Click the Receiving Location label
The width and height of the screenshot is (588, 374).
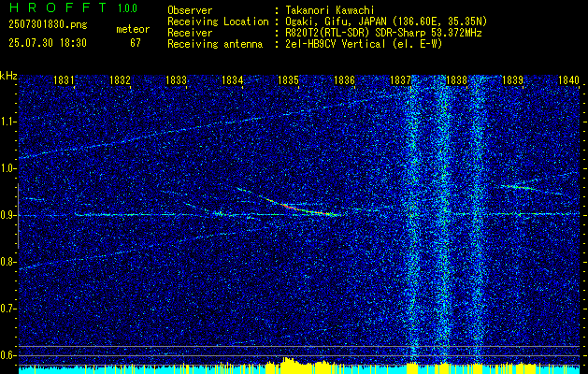point(218,22)
